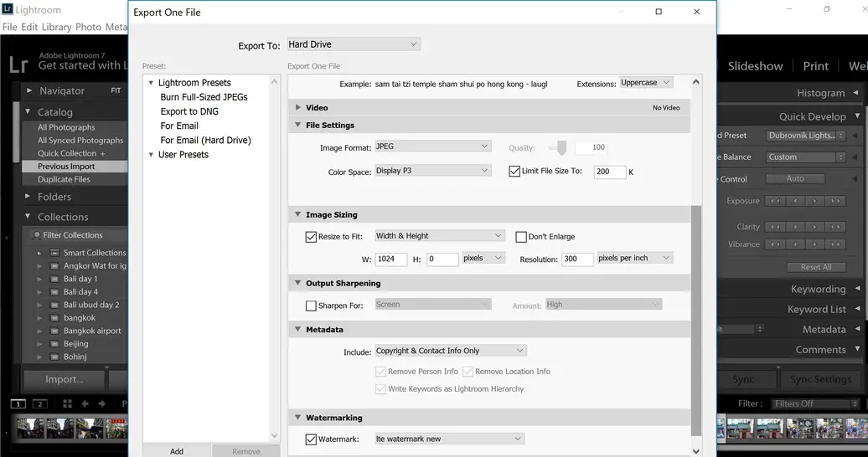Image resolution: width=868 pixels, height=457 pixels.
Task: Toggle Remove Location Info checkbox
Action: [x=468, y=372]
